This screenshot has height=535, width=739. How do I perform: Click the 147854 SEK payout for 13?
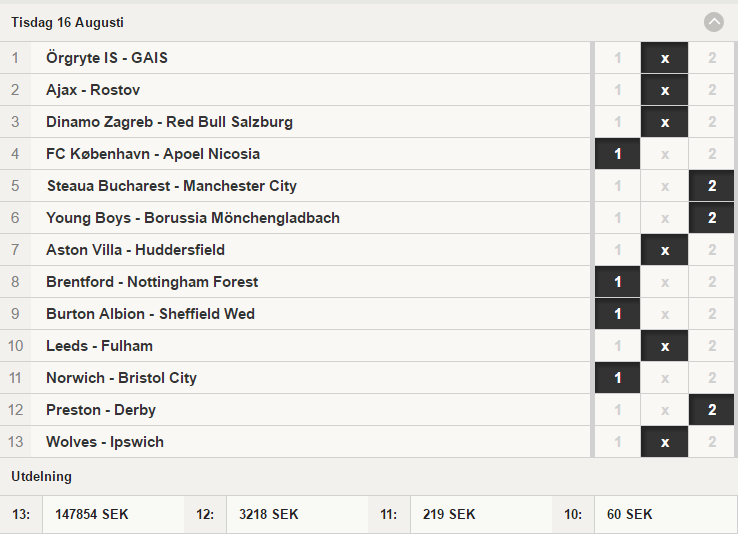tap(92, 514)
